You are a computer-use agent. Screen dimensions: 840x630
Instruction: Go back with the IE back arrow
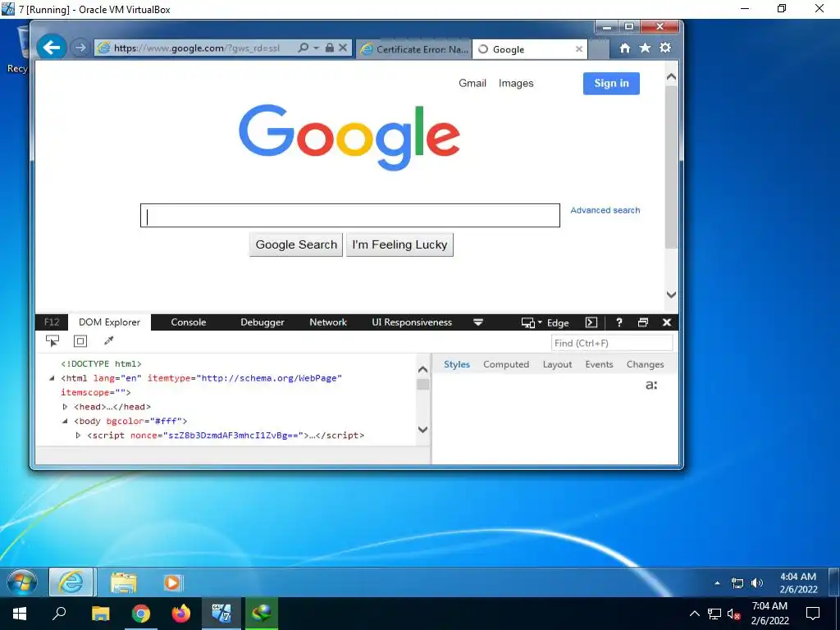pyautogui.click(x=52, y=48)
